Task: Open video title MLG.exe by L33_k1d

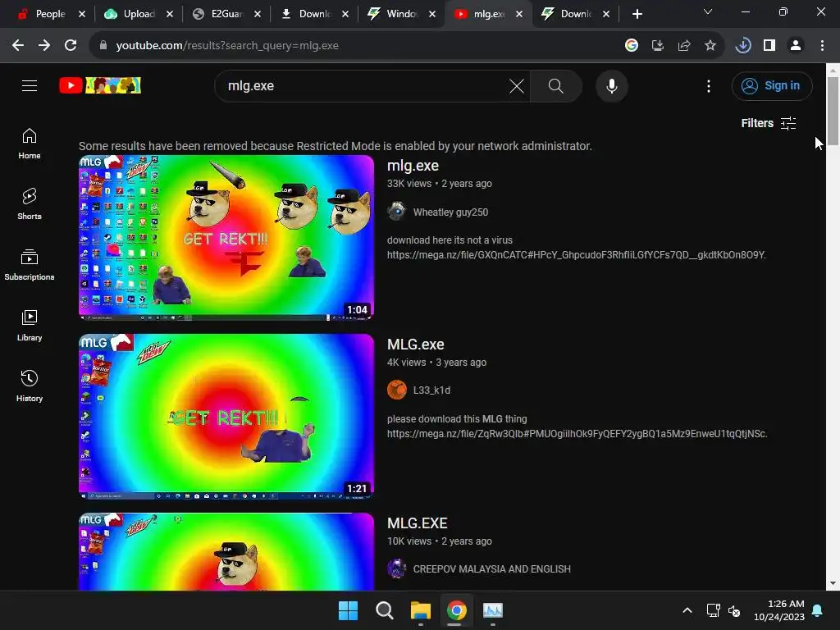Action: click(x=415, y=345)
